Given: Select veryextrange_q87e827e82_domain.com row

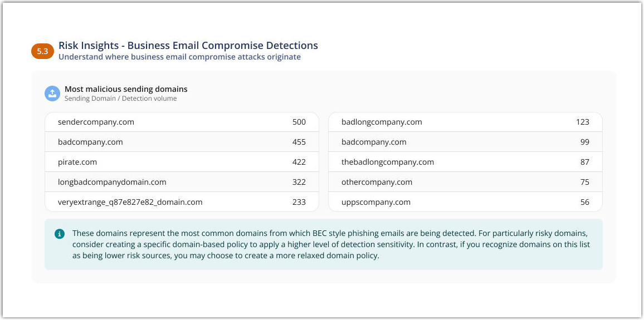Looking at the screenshot, I should coord(130,202).
